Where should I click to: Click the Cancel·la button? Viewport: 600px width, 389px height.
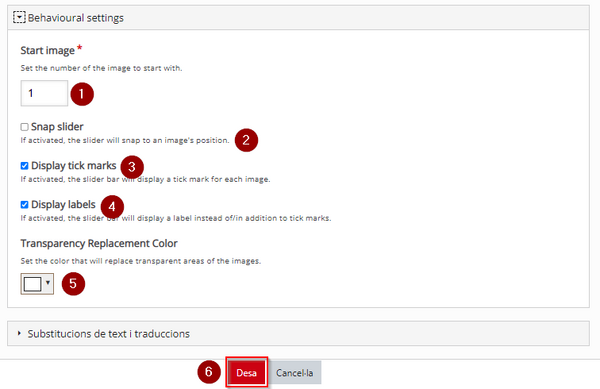click(x=295, y=373)
